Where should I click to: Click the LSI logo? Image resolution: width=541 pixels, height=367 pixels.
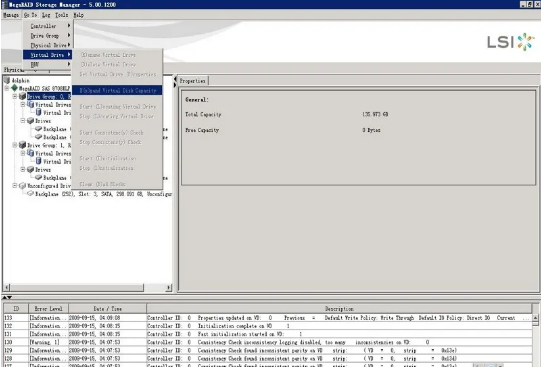511,42
